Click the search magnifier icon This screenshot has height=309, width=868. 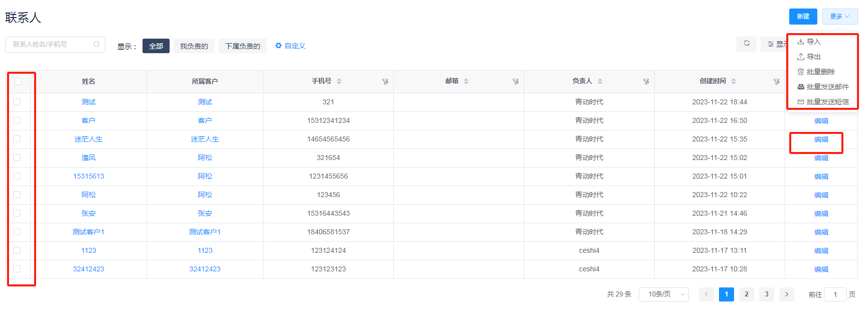pos(96,45)
